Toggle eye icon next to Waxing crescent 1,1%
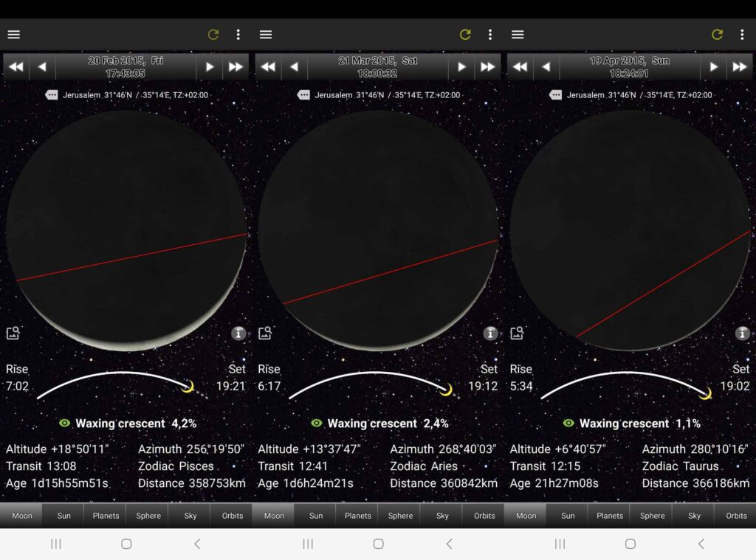The width and height of the screenshot is (756, 560). (568, 424)
